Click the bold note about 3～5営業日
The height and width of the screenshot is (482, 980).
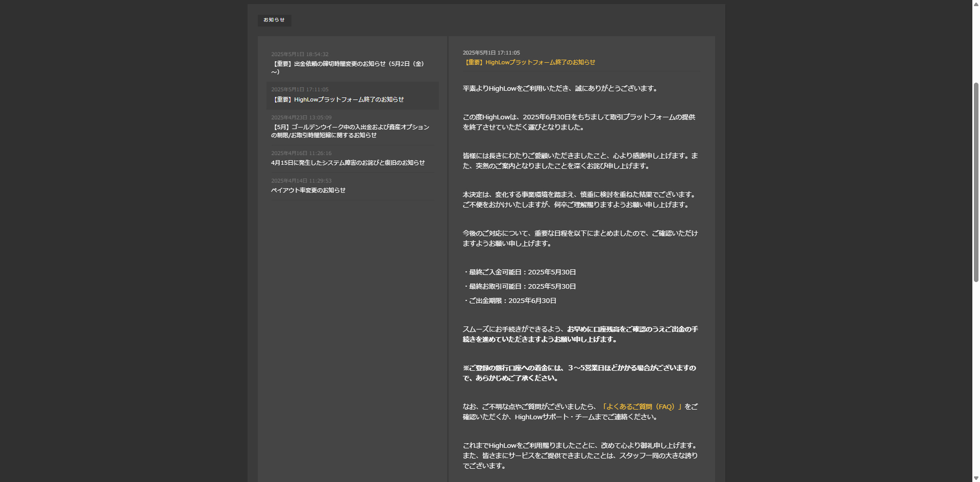coord(579,373)
